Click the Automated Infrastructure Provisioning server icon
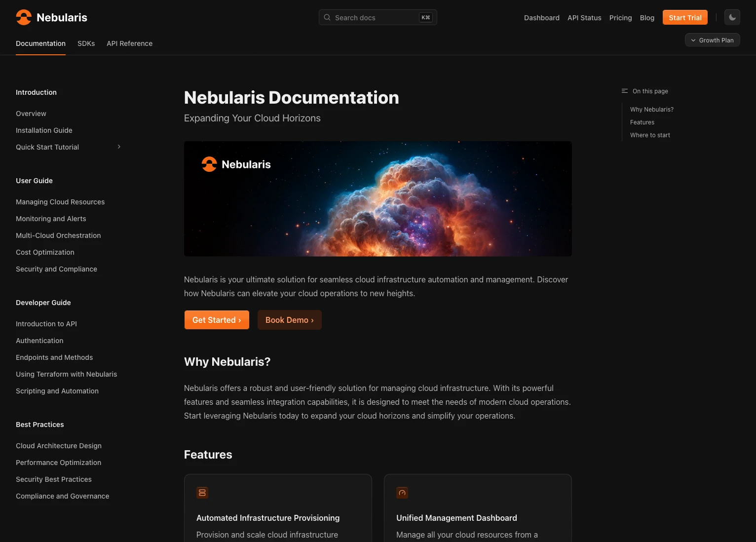756x542 pixels. [202, 493]
